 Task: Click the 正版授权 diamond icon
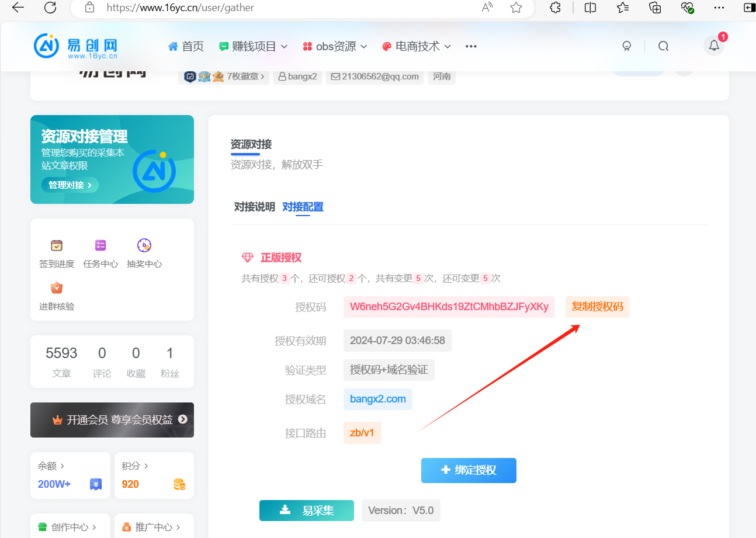248,258
